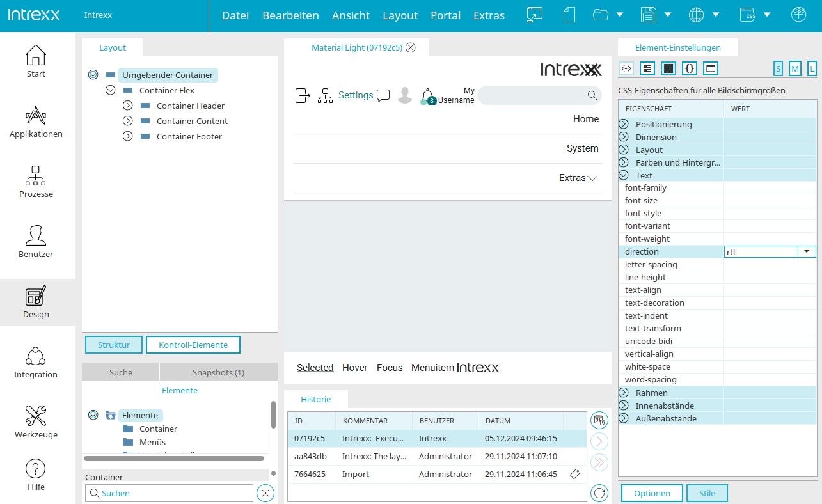Expand the Container Content node

[127, 121]
